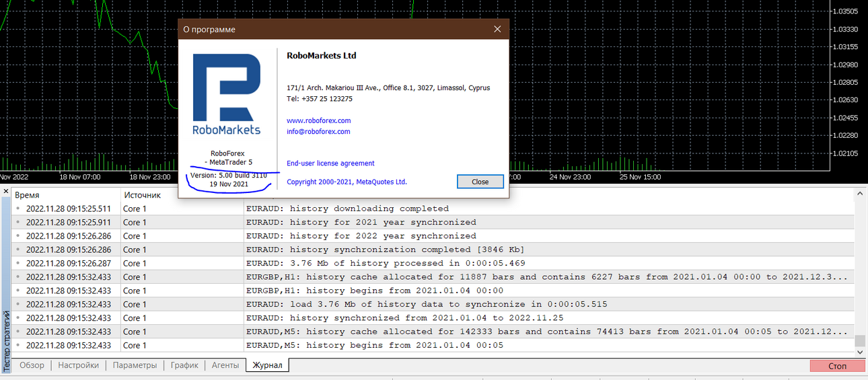
Task: Click the Tel: +357 25 123275 text
Action: 320,99
